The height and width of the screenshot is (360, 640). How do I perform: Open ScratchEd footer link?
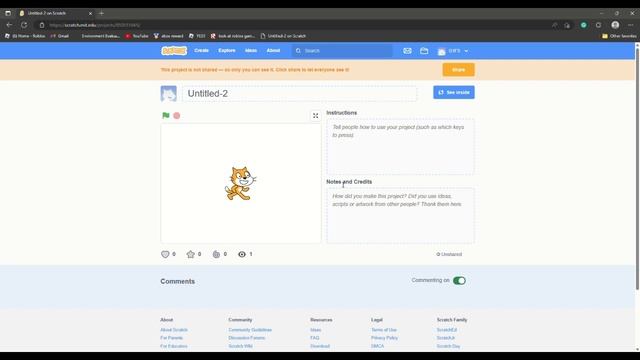click(x=447, y=330)
